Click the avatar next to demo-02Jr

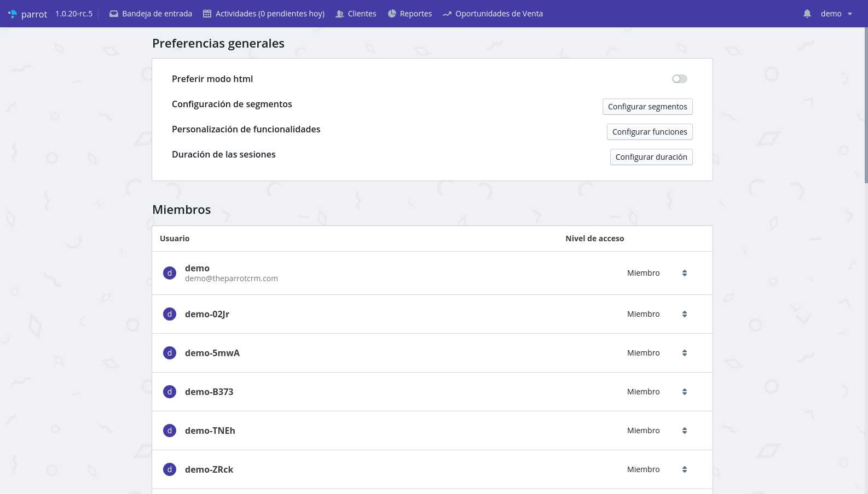(x=170, y=314)
